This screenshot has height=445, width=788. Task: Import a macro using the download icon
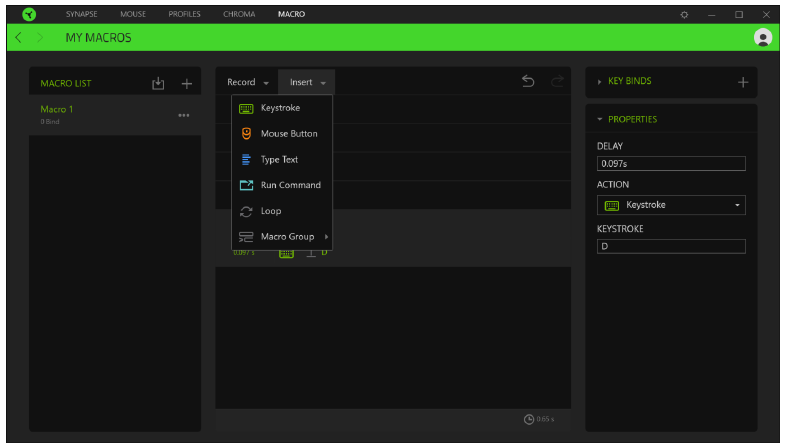point(158,83)
